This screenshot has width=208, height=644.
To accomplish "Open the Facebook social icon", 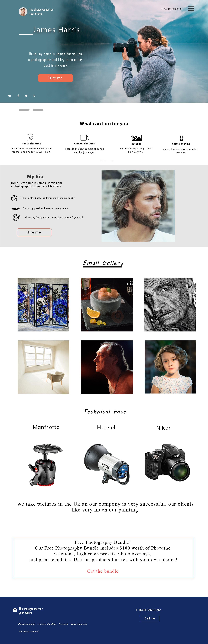I will click(x=18, y=96).
